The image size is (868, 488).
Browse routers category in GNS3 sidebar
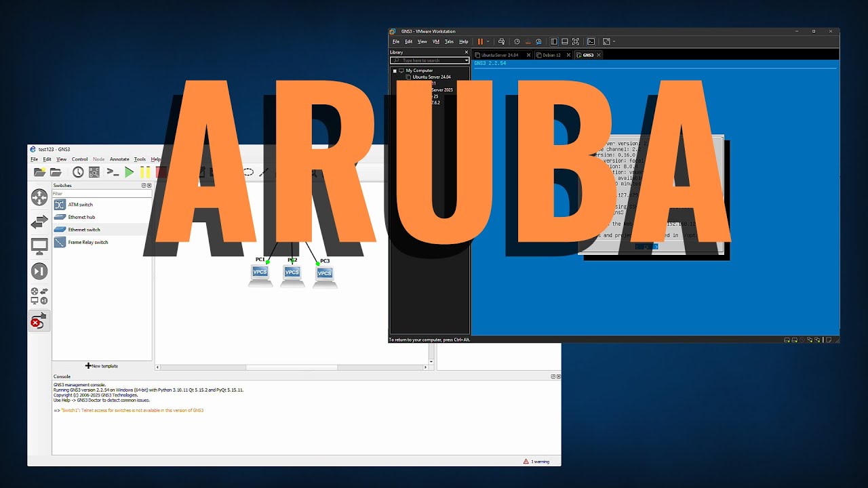pos(39,197)
